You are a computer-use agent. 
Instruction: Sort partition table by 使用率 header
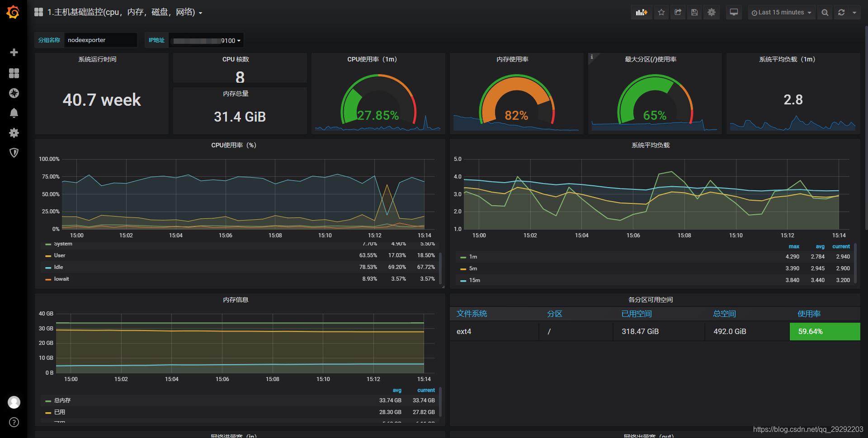coord(809,314)
